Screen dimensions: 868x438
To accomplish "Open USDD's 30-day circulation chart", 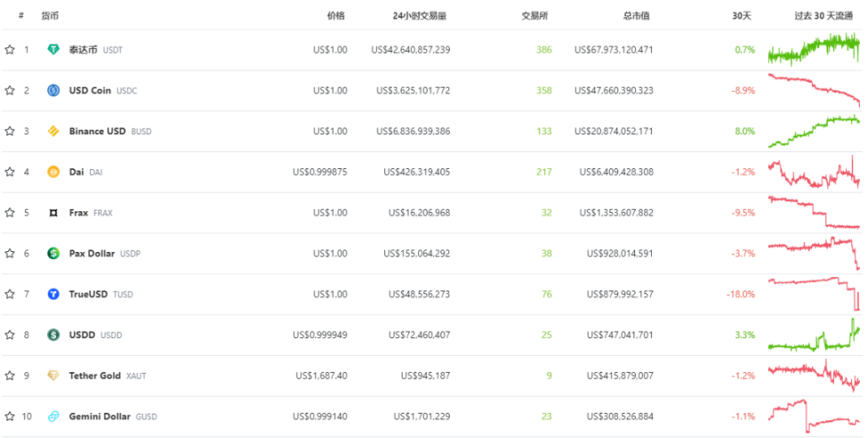I will click(x=814, y=335).
